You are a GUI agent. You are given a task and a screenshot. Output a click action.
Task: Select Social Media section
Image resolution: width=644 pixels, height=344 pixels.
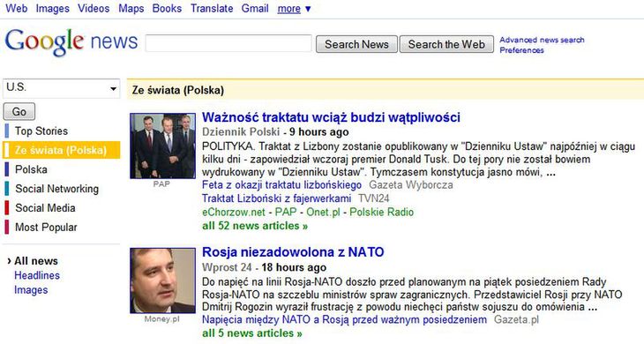pos(45,207)
